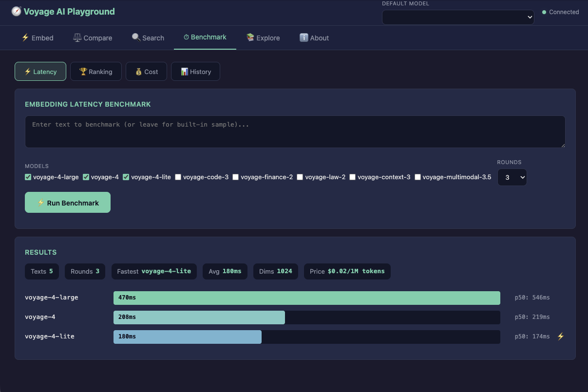
Task: Click the scales icon on Compare tab
Action: (x=77, y=37)
